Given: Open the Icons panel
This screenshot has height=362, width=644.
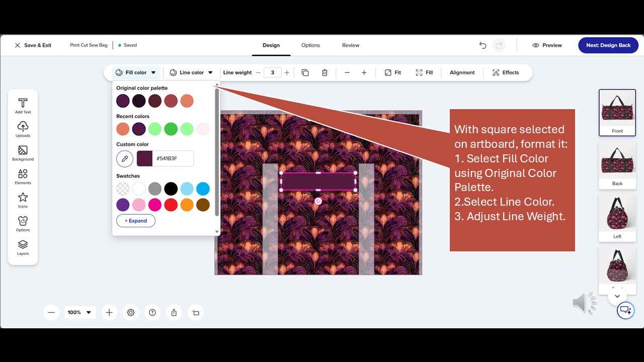Looking at the screenshot, I should tap(23, 201).
